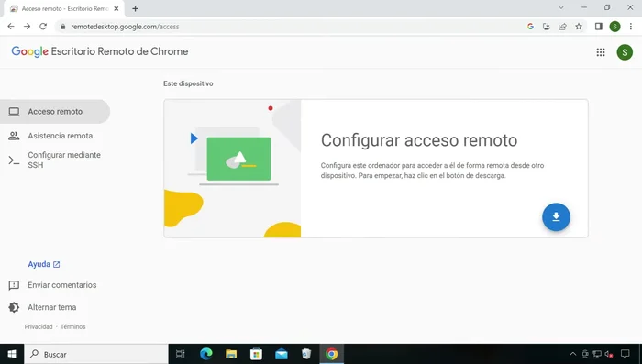Screen dimensions: 642x364
Task: Click the remote access illustration
Action: [233, 169]
